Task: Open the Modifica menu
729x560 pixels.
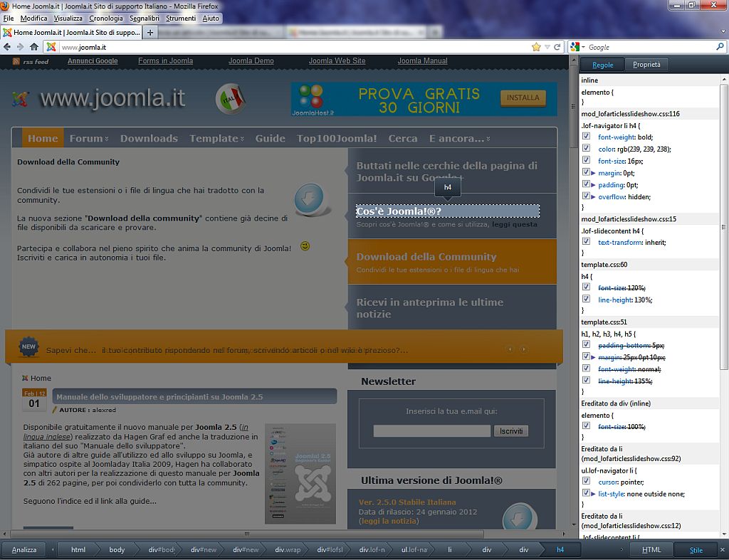Action: (33, 18)
